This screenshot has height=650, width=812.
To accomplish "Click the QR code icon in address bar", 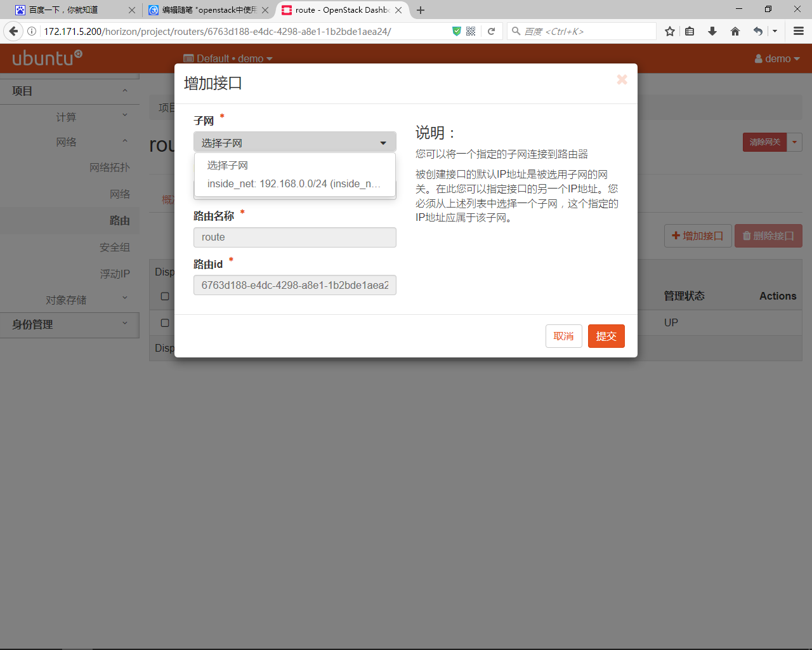I will tap(471, 31).
